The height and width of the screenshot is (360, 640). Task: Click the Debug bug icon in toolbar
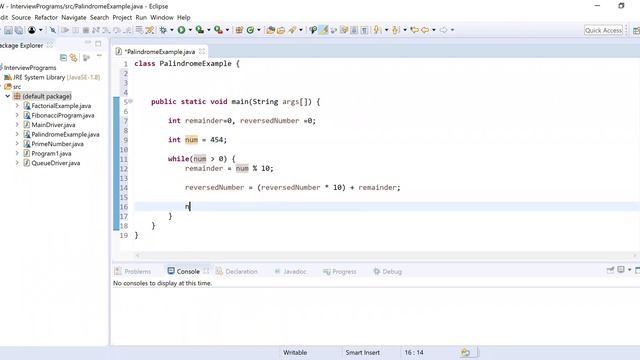(163, 30)
